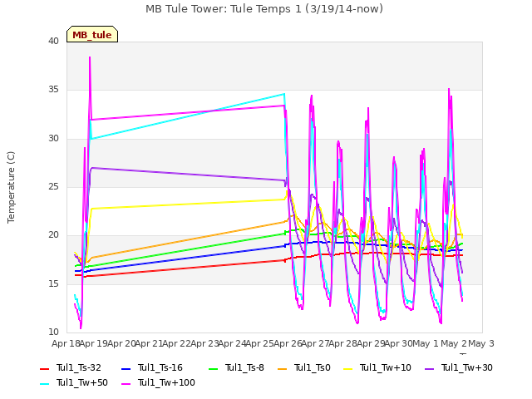Select the Tul1_Tw+100 legend label
532x399 pixels.
tap(166, 382)
